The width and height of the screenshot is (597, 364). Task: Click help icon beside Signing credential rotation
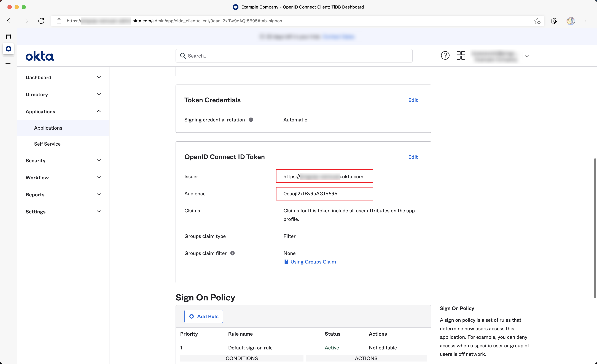[251, 120]
